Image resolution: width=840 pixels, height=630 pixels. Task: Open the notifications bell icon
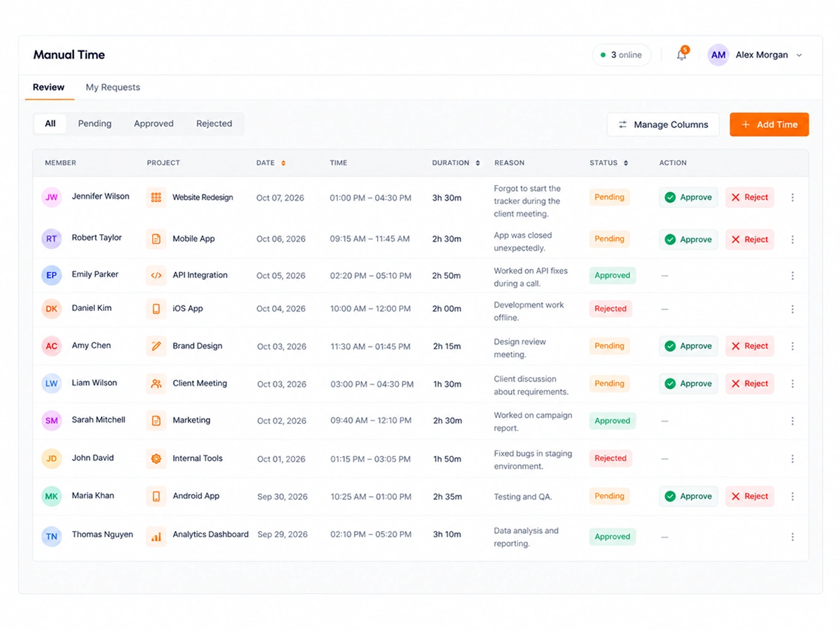tap(682, 55)
